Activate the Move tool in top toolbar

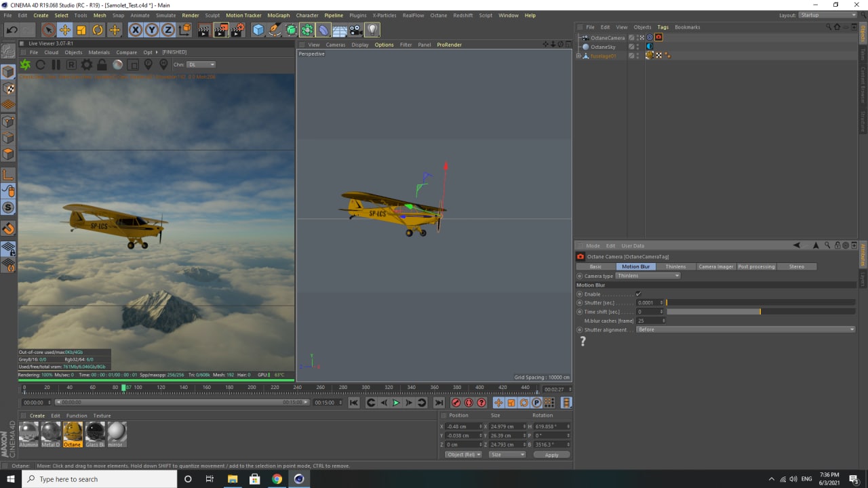65,30
